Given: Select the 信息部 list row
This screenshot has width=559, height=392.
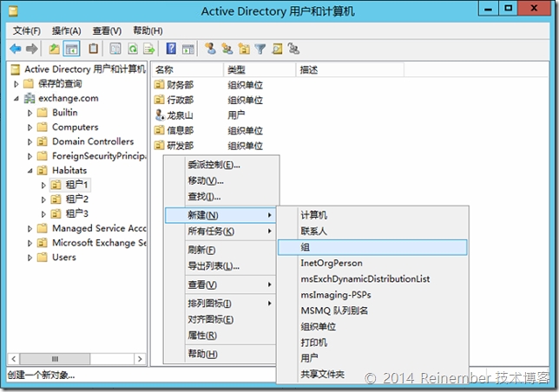Looking at the screenshot, I should click(208, 130).
